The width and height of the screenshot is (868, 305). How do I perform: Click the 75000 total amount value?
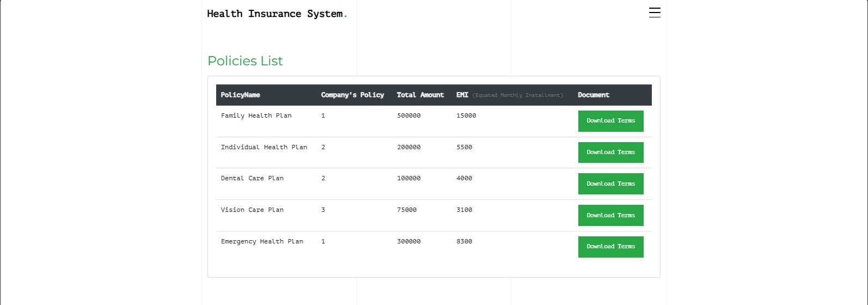[407, 210]
